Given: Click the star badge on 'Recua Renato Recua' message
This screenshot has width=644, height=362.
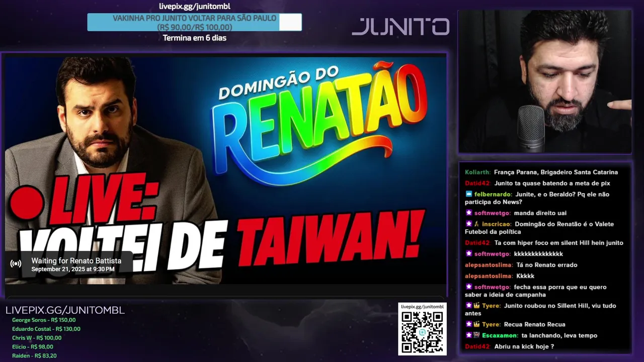Looking at the screenshot, I should pos(468,324).
